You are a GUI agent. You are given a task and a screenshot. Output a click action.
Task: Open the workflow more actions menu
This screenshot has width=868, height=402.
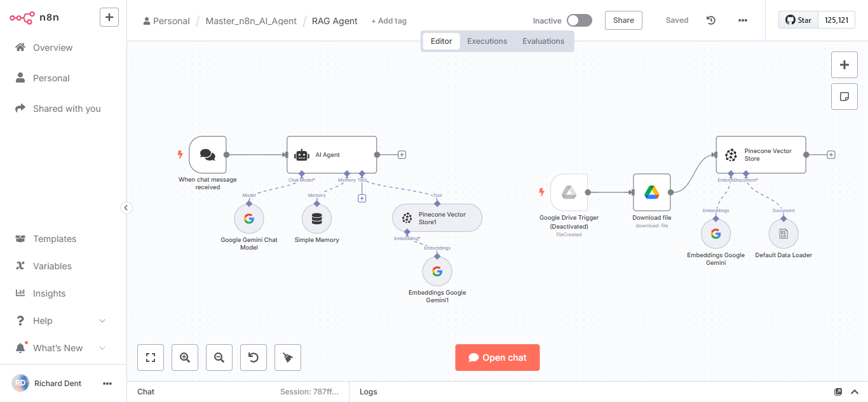743,20
